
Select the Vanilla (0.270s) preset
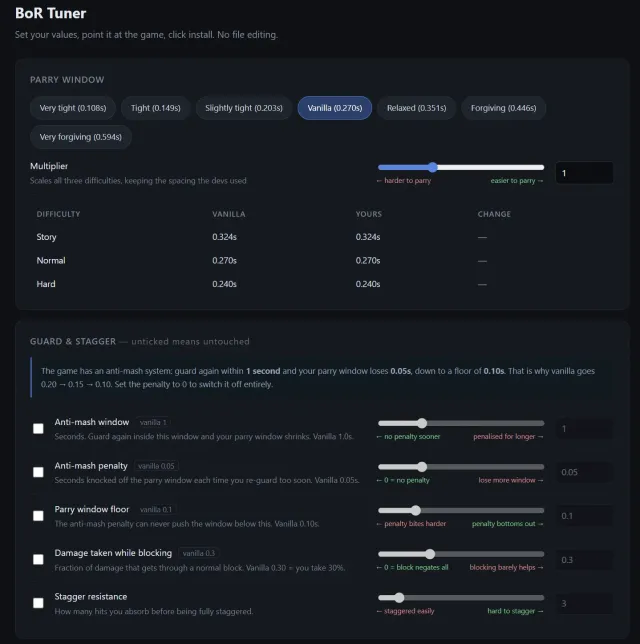(x=335, y=108)
